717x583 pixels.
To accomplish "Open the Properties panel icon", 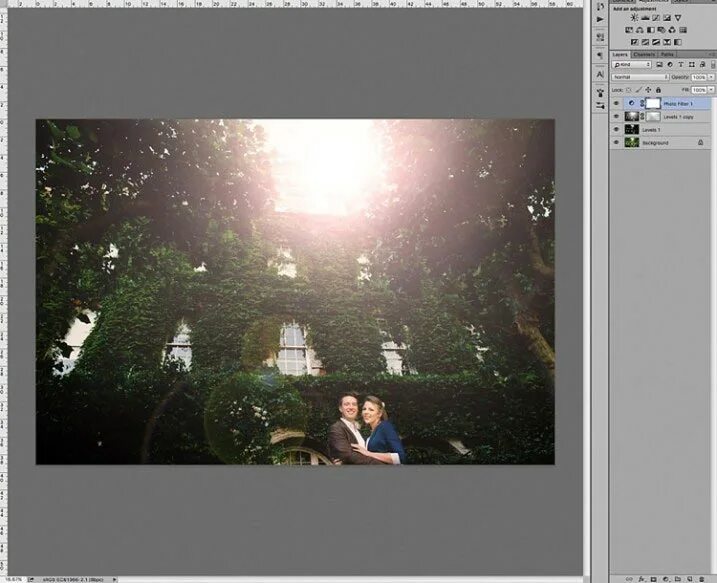I will click(x=600, y=37).
